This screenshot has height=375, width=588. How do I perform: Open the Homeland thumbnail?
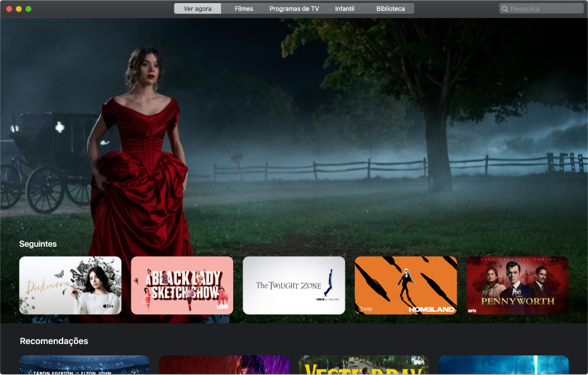(405, 285)
